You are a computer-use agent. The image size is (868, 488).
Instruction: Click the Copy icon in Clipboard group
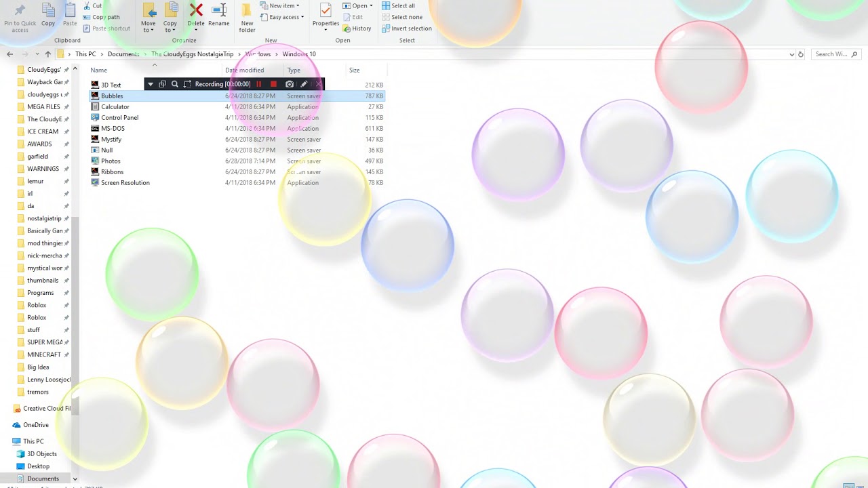tap(48, 10)
